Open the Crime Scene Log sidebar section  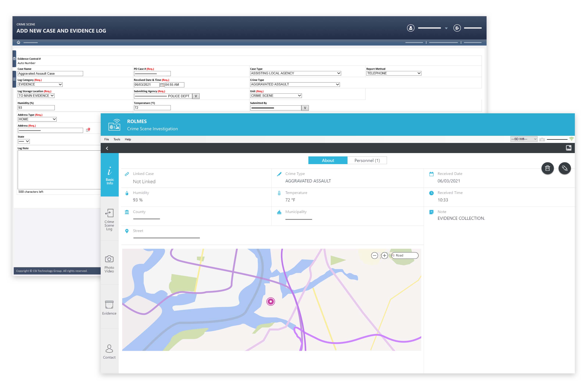[x=109, y=220]
